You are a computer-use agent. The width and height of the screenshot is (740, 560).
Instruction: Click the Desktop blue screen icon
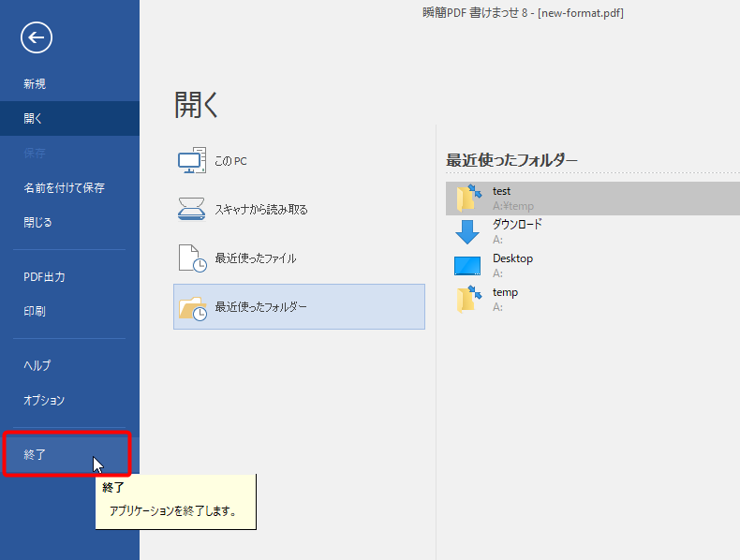pyautogui.click(x=467, y=266)
